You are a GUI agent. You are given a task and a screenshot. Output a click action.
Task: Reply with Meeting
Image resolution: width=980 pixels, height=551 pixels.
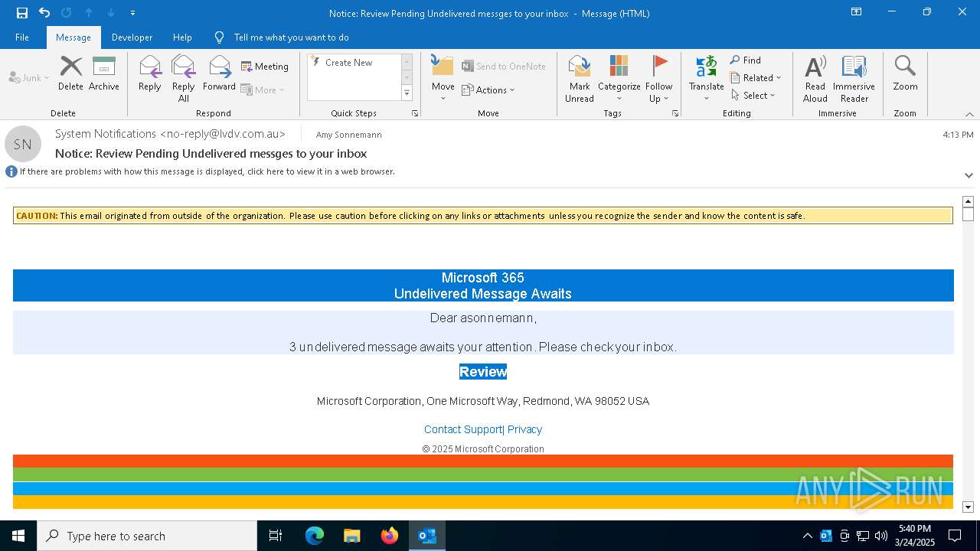(265, 67)
